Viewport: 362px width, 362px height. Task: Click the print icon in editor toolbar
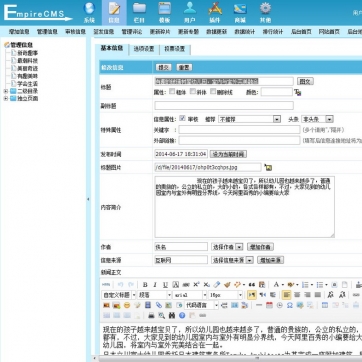point(151,315)
